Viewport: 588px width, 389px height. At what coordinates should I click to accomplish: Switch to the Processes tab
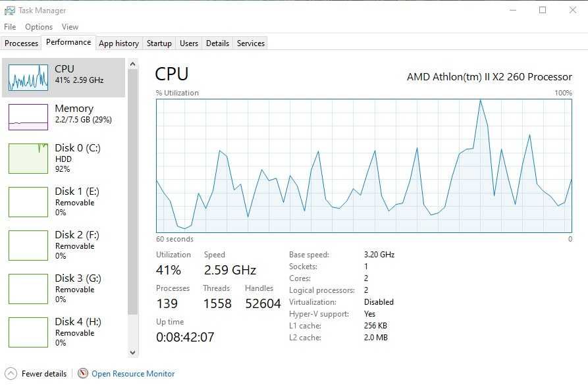(x=22, y=43)
